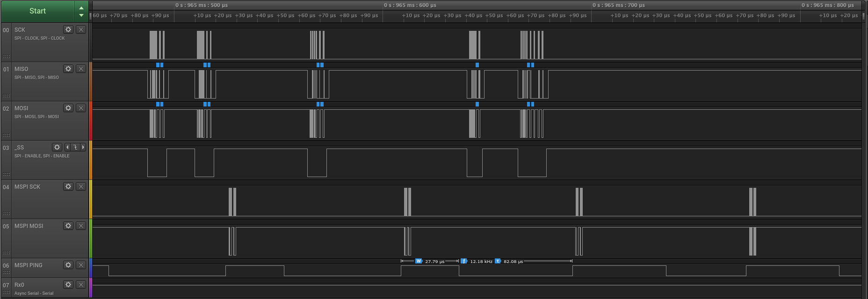Open capture options arrows beside Start
Image resolution: width=868 pixels, height=299 pixels.
pyautogui.click(x=81, y=11)
